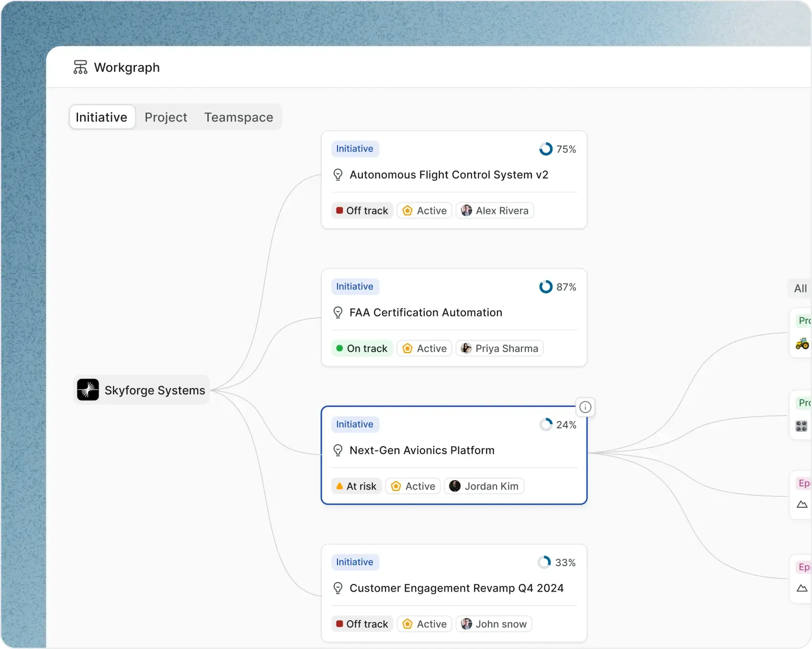Toggle the Off track status on Customer Engagement Revamp Q4 2024

pyautogui.click(x=361, y=624)
